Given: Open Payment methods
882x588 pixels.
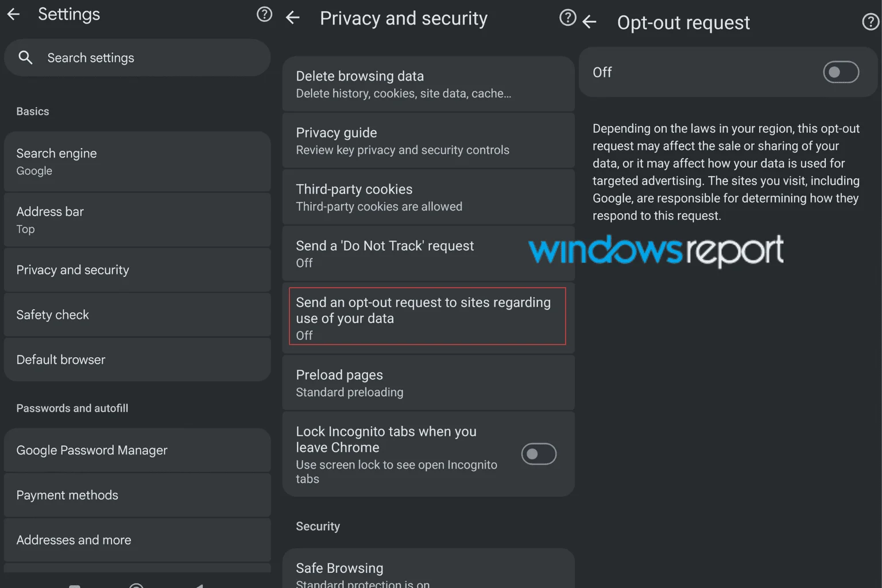Looking at the screenshot, I should click(137, 495).
